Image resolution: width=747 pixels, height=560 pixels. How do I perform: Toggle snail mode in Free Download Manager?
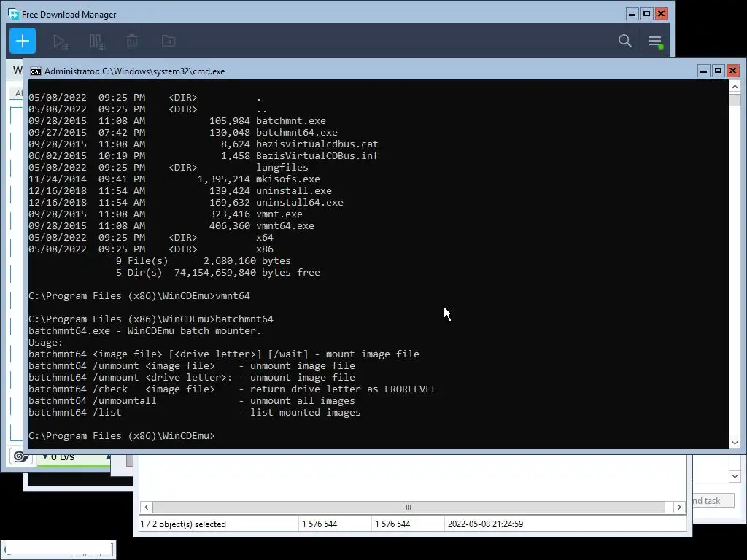click(x=20, y=456)
